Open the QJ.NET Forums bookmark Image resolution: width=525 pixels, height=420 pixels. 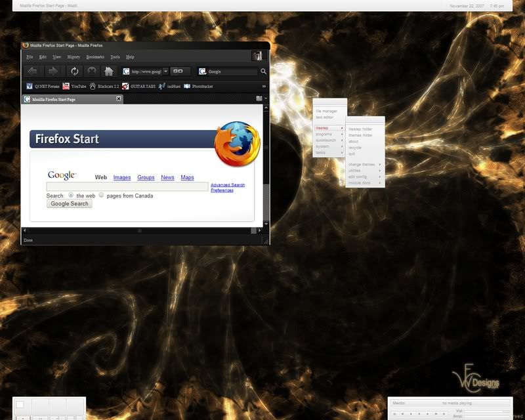click(x=43, y=86)
